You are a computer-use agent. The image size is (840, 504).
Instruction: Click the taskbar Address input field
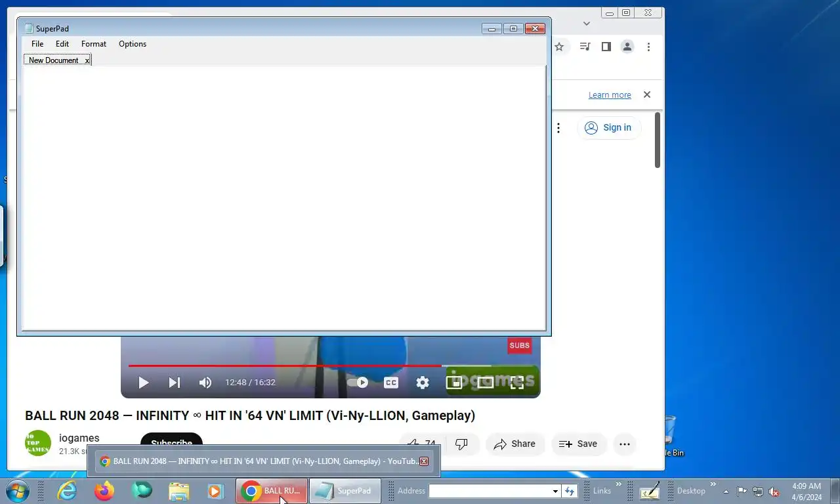[x=490, y=491]
